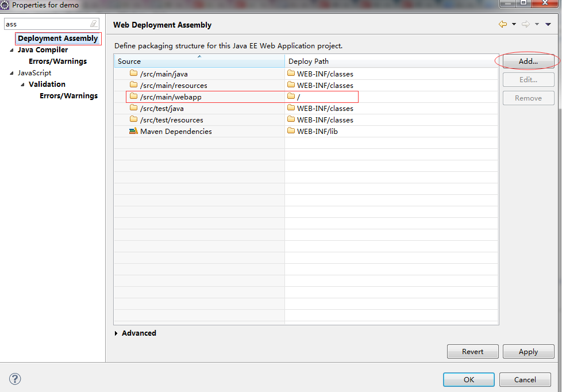Screen dimensions: 562x392
Task: Click the filter text input field
Action: (47, 24)
